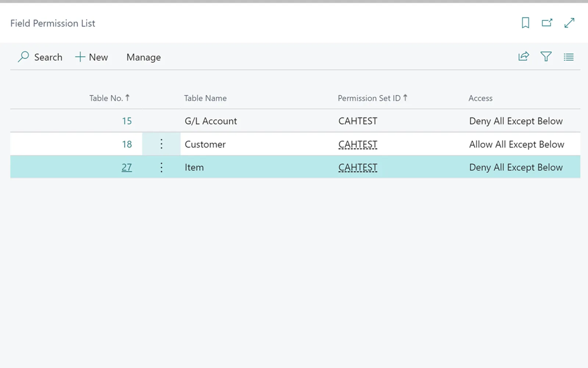Click the Share icon
The width and height of the screenshot is (588, 368).
pos(524,56)
